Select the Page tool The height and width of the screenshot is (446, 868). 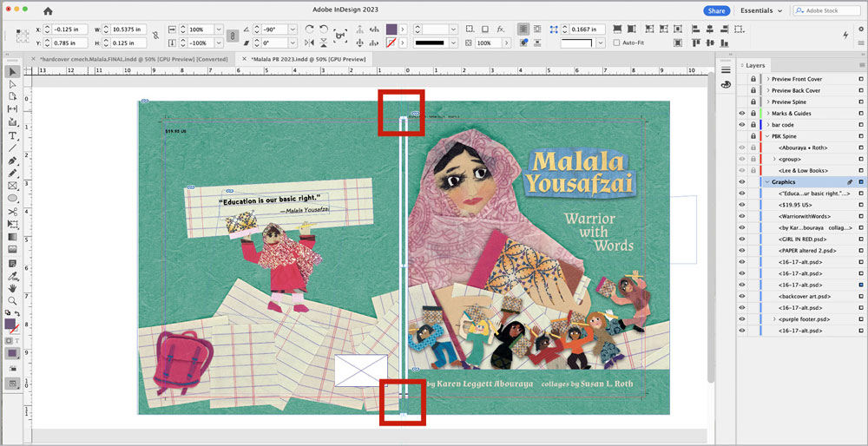click(x=12, y=96)
